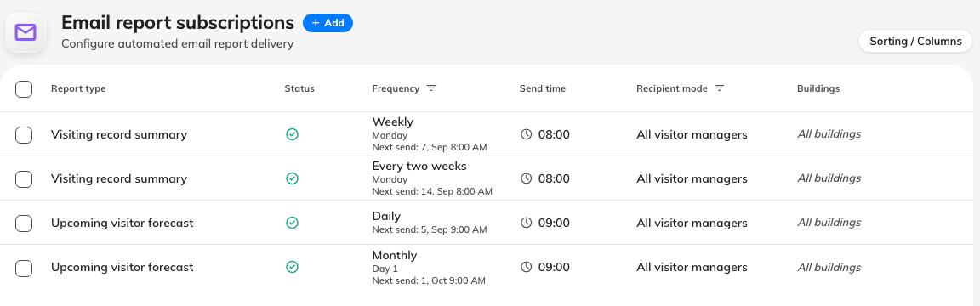Click the Status column header
The width and height of the screenshot is (980, 306).
tap(299, 88)
